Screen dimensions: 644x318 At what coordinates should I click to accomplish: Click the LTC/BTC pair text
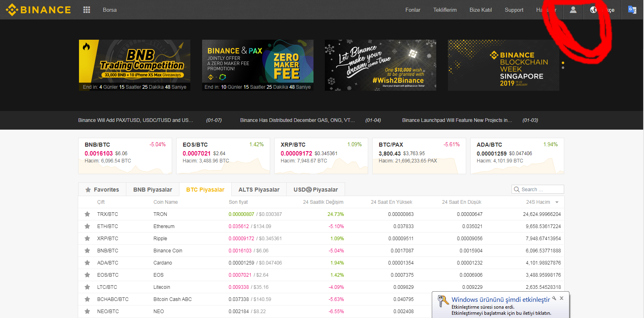point(107,287)
